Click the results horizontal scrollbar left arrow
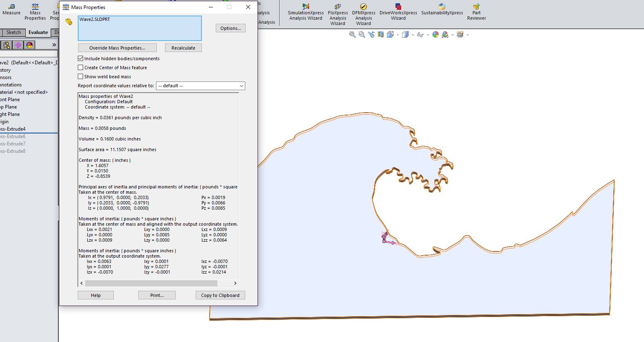644x342 pixels. [x=81, y=283]
